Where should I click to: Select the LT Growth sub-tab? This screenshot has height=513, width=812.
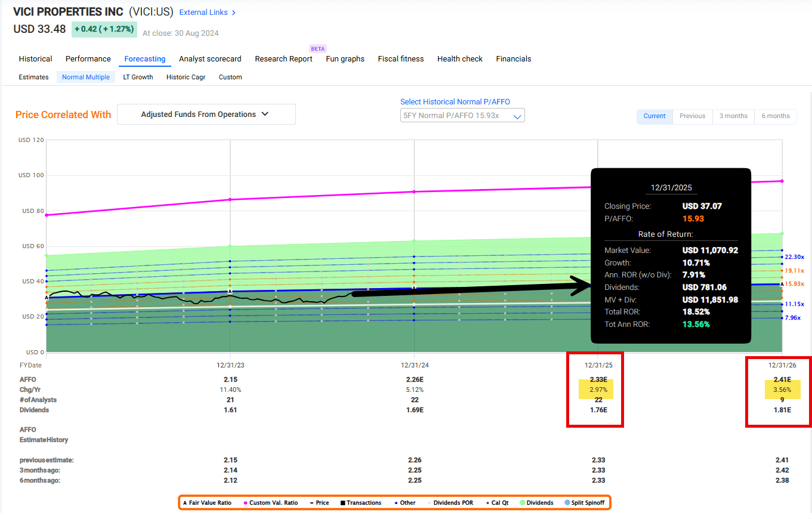pos(138,77)
